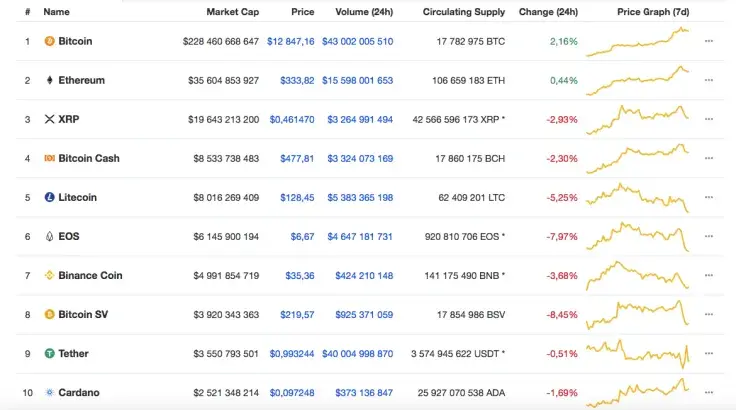The height and width of the screenshot is (410, 736).
Task: Click Ethereum price $333,82 link
Action: coord(297,80)
